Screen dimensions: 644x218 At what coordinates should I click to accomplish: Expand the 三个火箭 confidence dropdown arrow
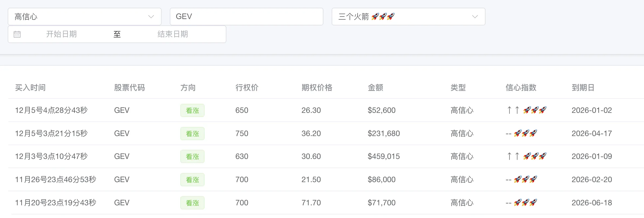click(x=475, y=17)
